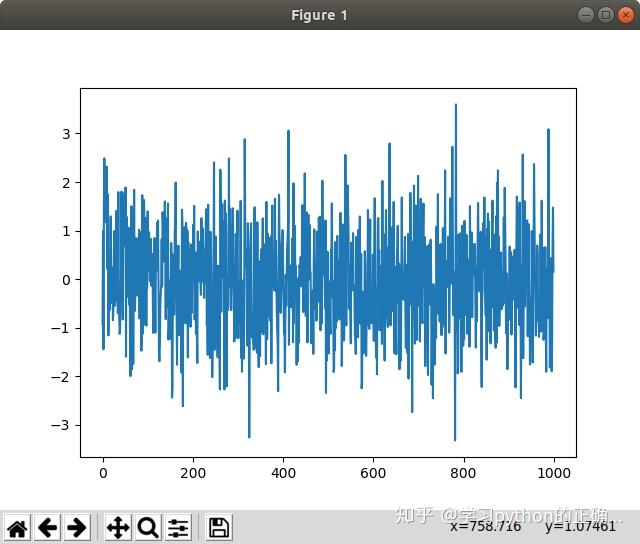The width and height of the screenshot is (640, 544).
Task: Click the x=758.716 coordinate readout
Action: [486, 526]
